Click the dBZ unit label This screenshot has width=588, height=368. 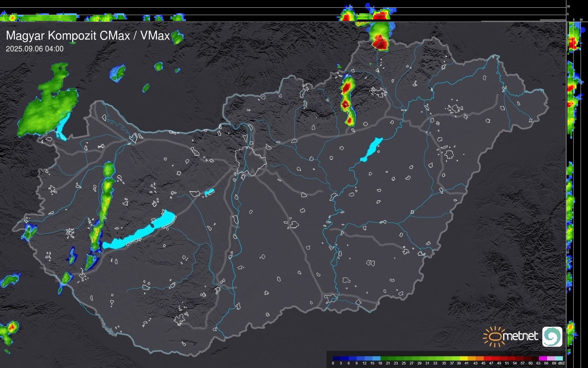(x=561, y=363)
